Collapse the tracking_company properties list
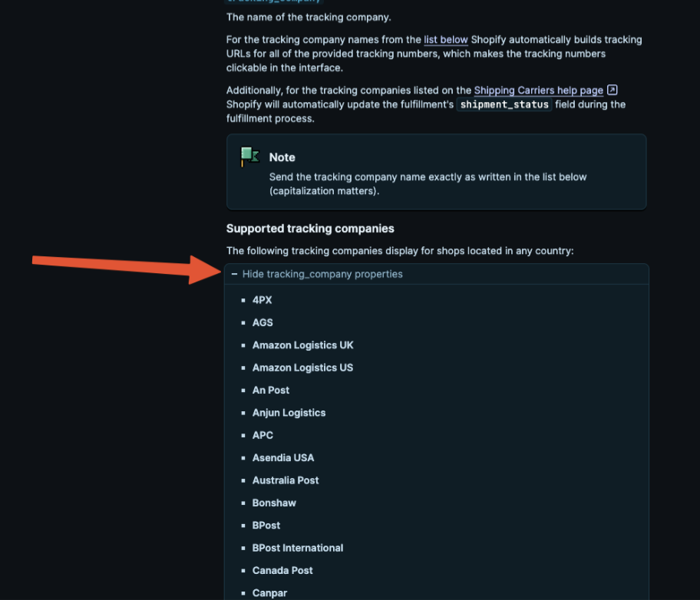Viewport: 700px width, 600px height. click(322, 274)
